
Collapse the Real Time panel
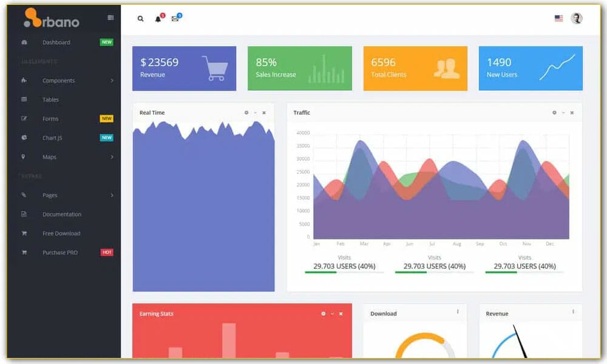256,112
